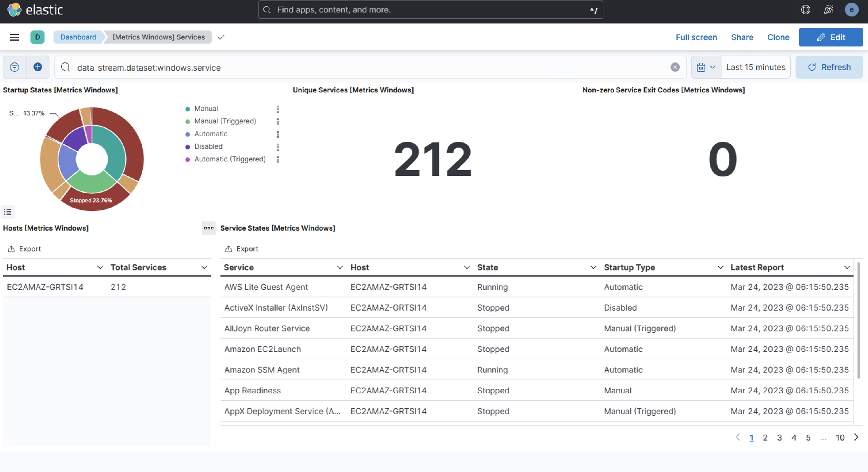This screenshot has width=868, height=472.
Task: Click the add filter plus icon
Action: click(38, 67)
